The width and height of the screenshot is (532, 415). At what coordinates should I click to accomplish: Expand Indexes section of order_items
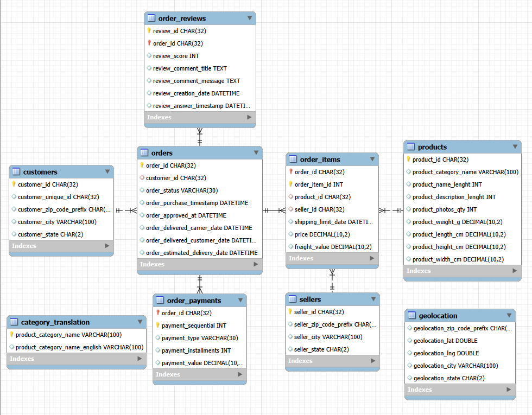[x=372, y=258]
